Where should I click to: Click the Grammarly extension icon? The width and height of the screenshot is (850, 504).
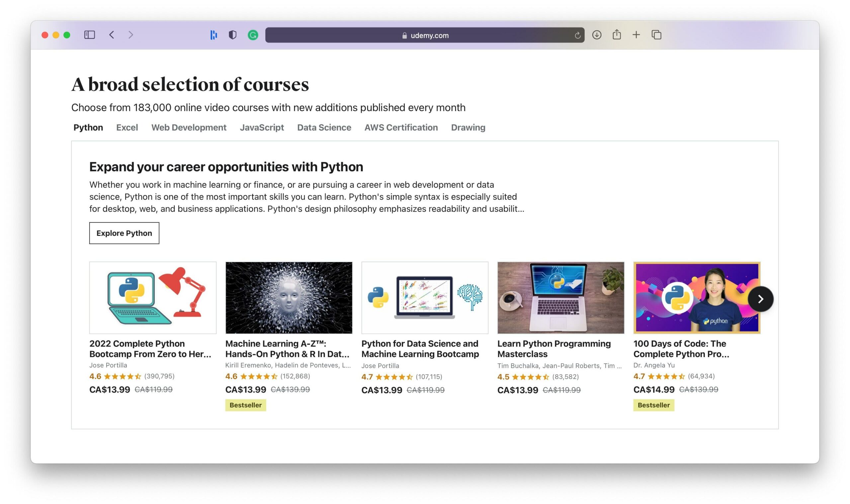[x=253, y=35]
